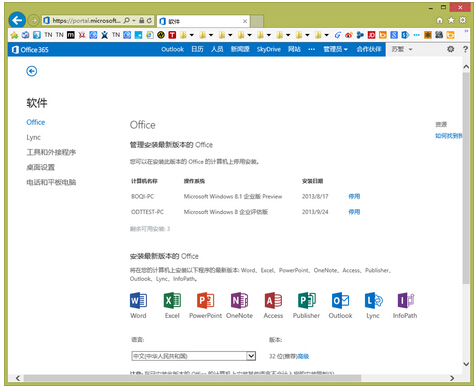476x388 pixels.
Task: Close the 软件 browser tab
Action: [x=245, y=21]
